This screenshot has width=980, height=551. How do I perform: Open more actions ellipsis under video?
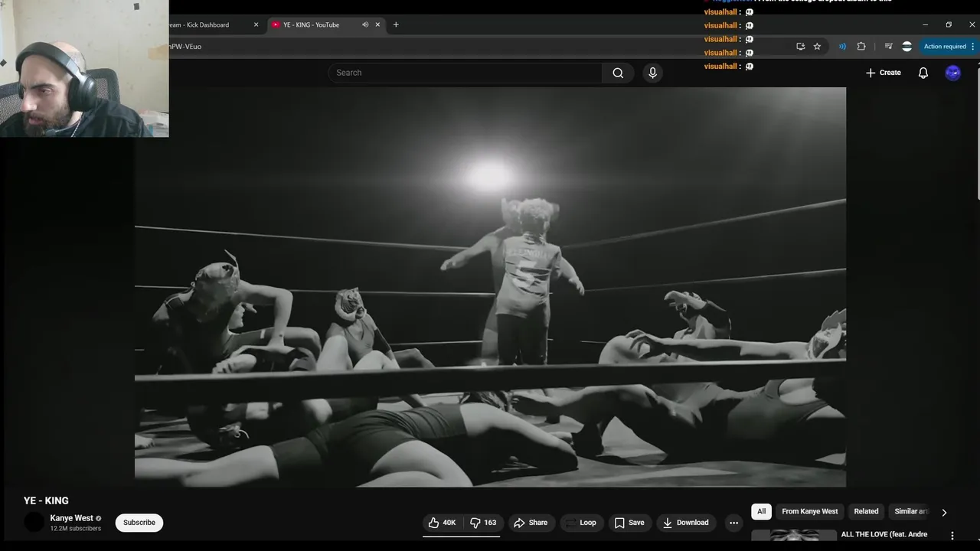point(733,523)
